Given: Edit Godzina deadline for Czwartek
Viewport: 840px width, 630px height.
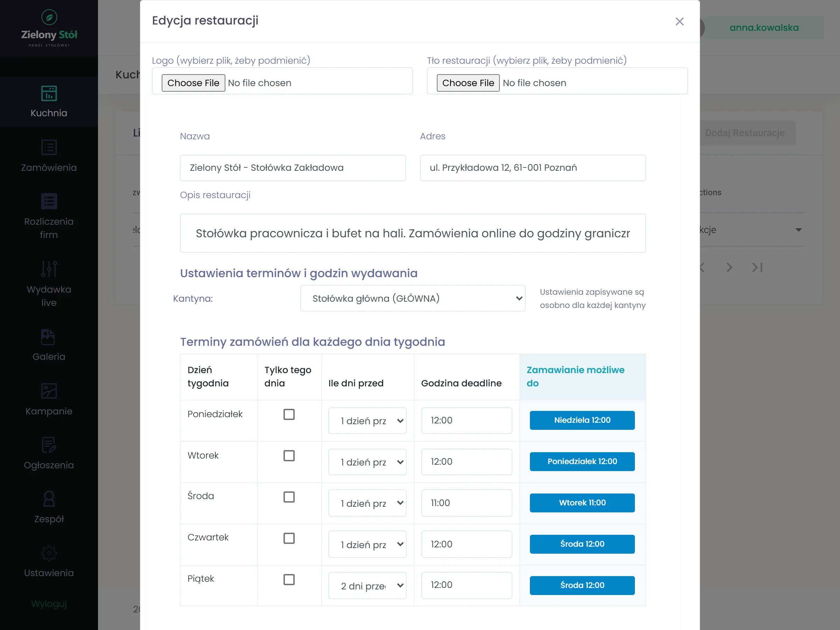Looking at the screenshot, I should point(467,544).
